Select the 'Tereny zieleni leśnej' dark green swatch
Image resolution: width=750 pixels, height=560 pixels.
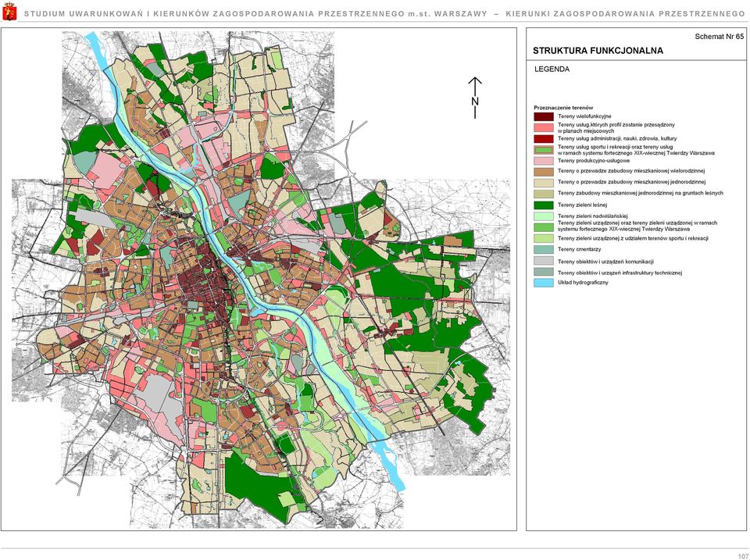tap(544, 205)
